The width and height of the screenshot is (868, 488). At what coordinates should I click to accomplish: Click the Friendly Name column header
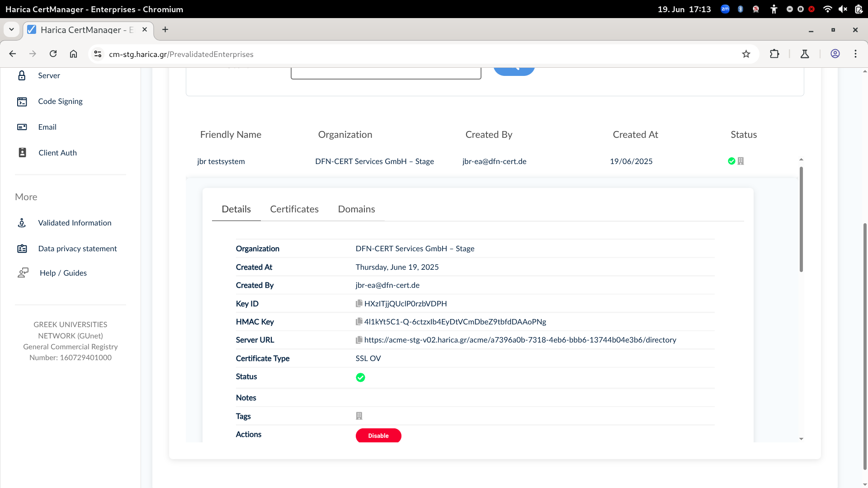coord(231,135)
